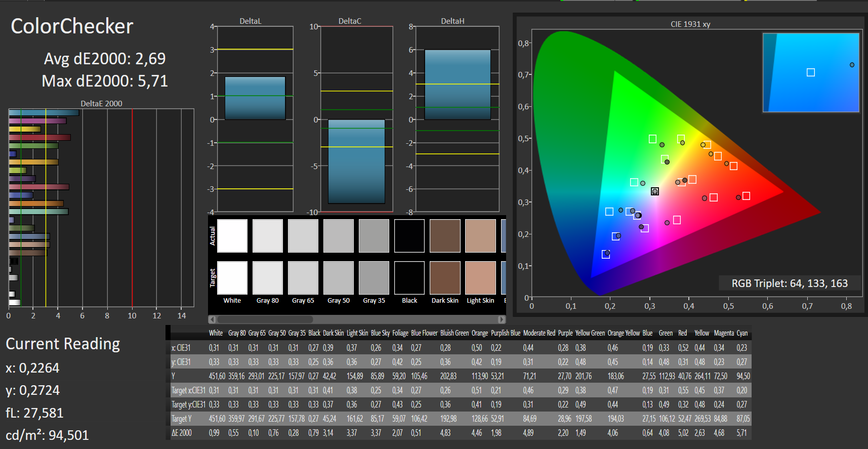Select the Target Gray 35 swatch

click(374, 278)
